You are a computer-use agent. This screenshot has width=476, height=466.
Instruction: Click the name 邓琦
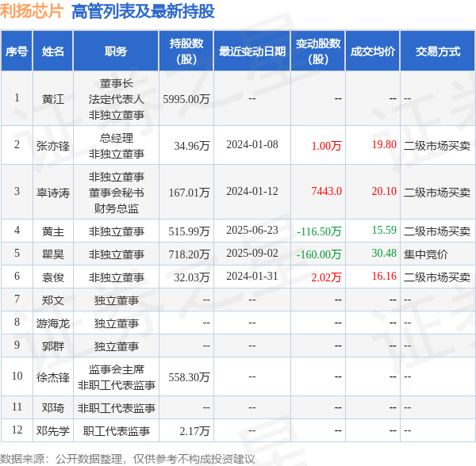(53, 408)
